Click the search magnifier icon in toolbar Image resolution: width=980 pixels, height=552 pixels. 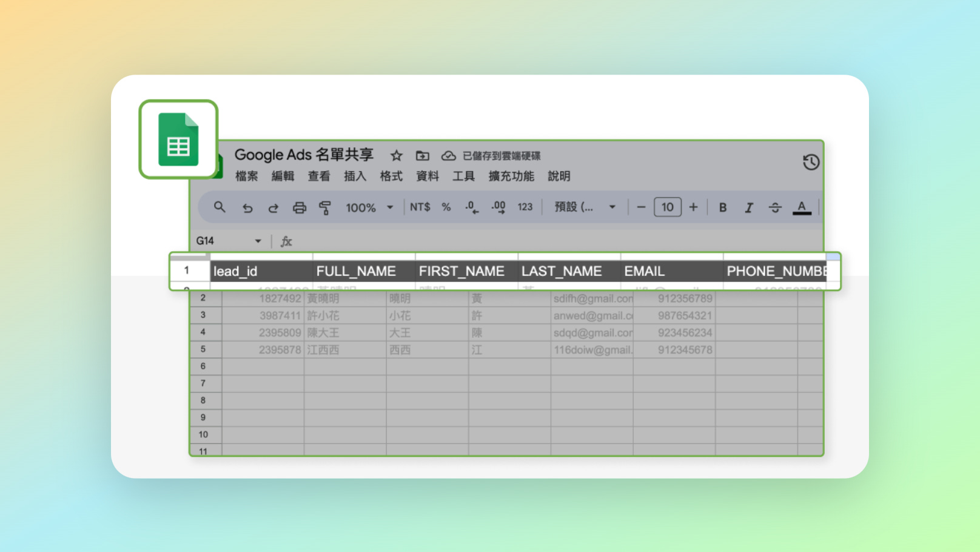coord(220,207)
